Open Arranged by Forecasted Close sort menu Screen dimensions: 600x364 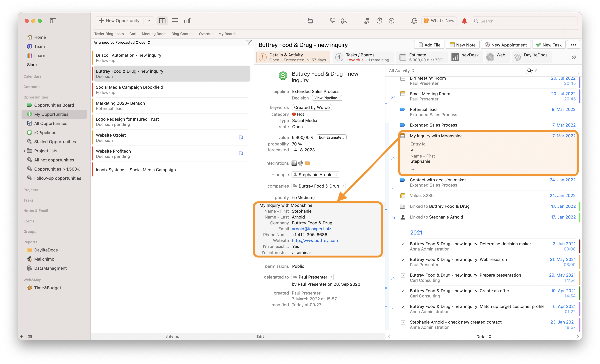coord(122,42)
